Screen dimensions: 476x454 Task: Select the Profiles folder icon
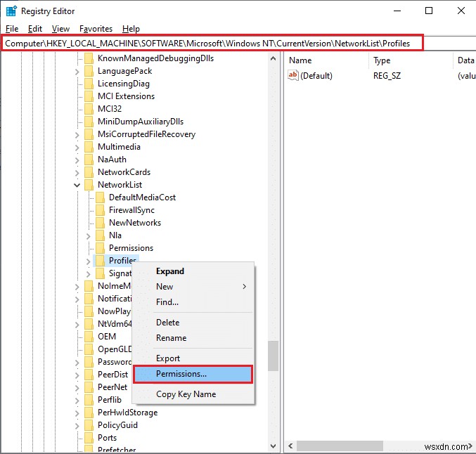tap(100, 261)
